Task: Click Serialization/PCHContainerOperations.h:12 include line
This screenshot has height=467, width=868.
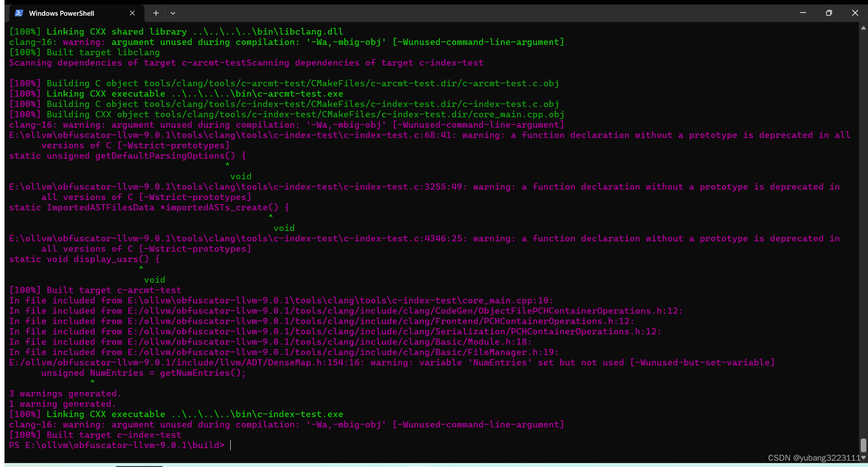Action: tap(336, 332)
